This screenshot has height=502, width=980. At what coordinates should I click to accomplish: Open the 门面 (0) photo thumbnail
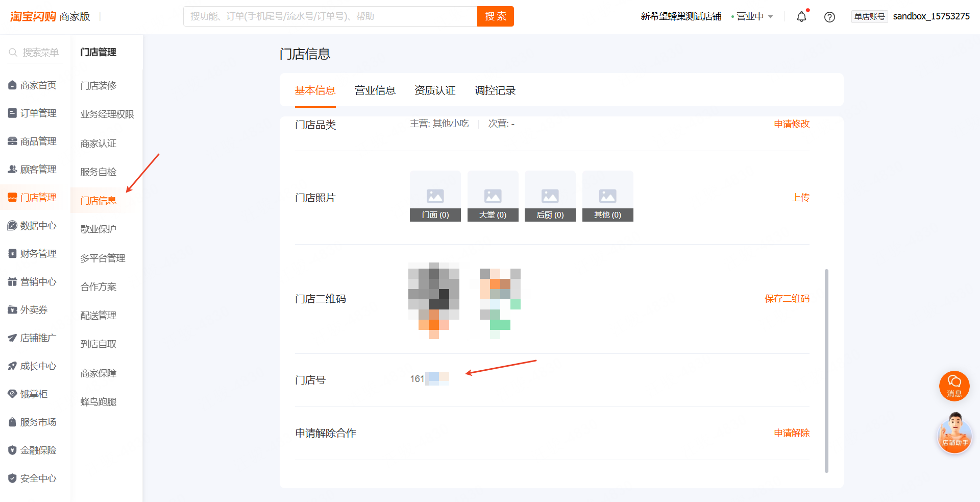point(435,196)
